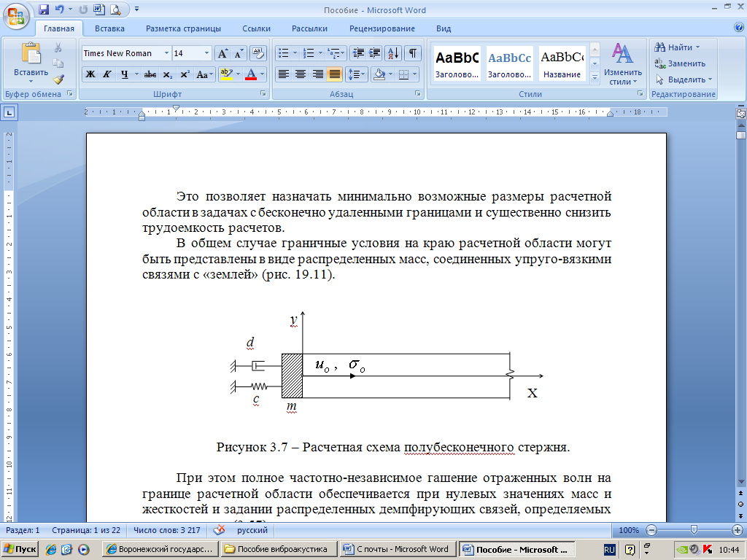Switch to Рецензирование tab
The image size is (747, 560).
382,28
